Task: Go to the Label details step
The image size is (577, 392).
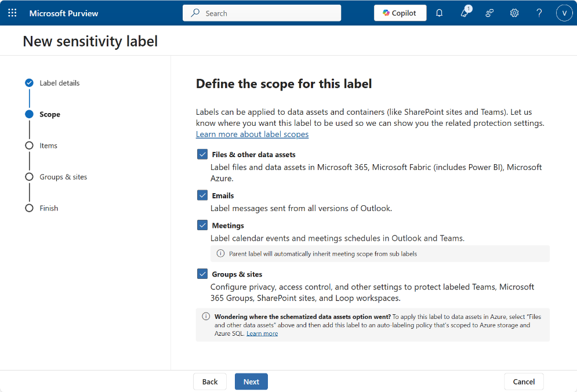Action: (x=59, y=83)
